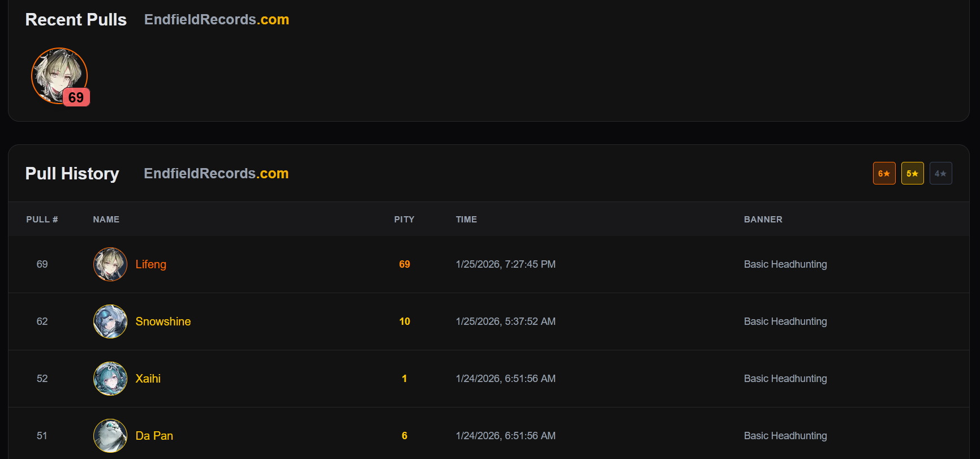Viewport: 980px width, 459px height.
Task: Click the Pull History heading
Action: [x=72, y=173]
